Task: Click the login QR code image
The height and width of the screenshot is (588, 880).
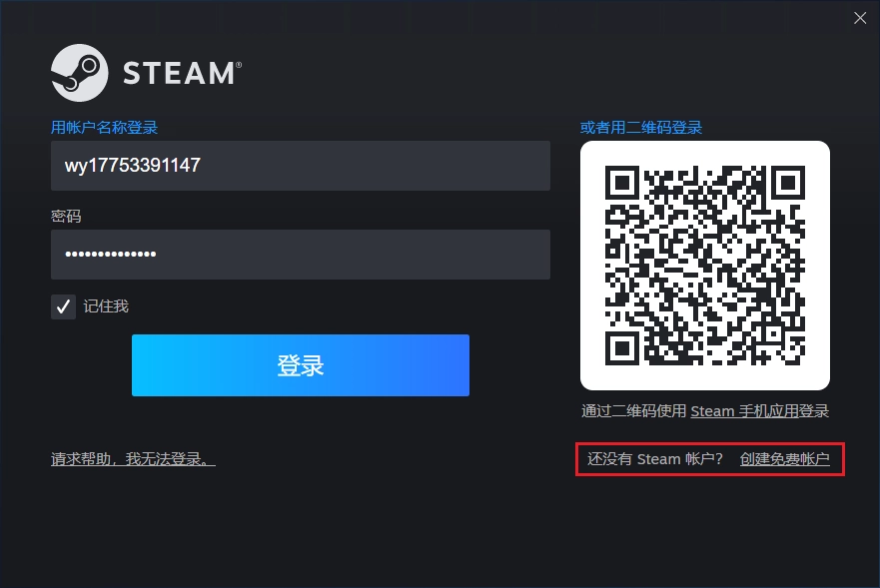Action: tap(705, 266)
